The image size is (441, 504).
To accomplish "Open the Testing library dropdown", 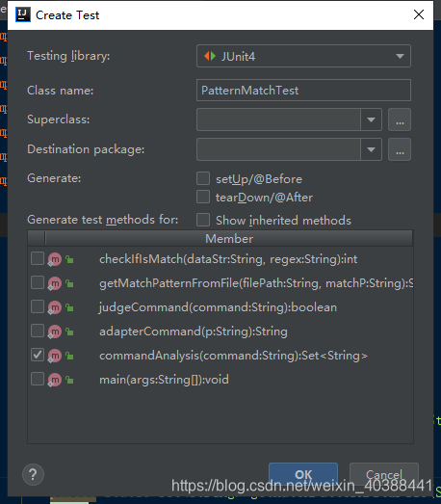I will tap(303, 56).
